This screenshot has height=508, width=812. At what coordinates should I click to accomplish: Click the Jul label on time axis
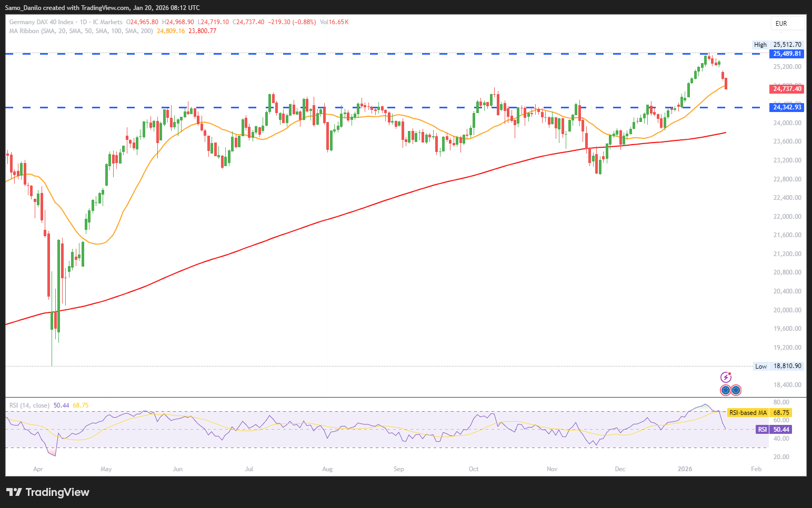pyautogui.click(x=249, y=469)
